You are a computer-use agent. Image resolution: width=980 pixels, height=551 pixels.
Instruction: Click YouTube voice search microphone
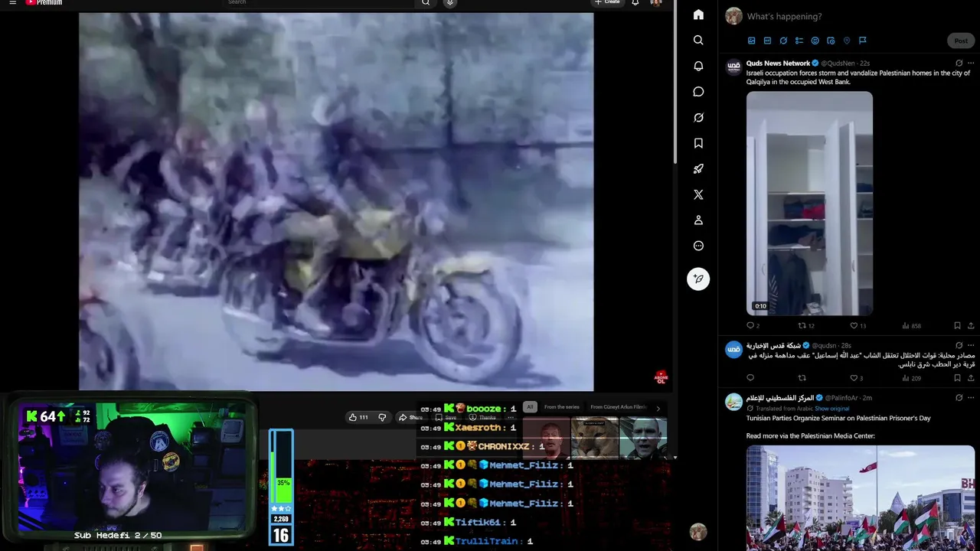(450, 2)
